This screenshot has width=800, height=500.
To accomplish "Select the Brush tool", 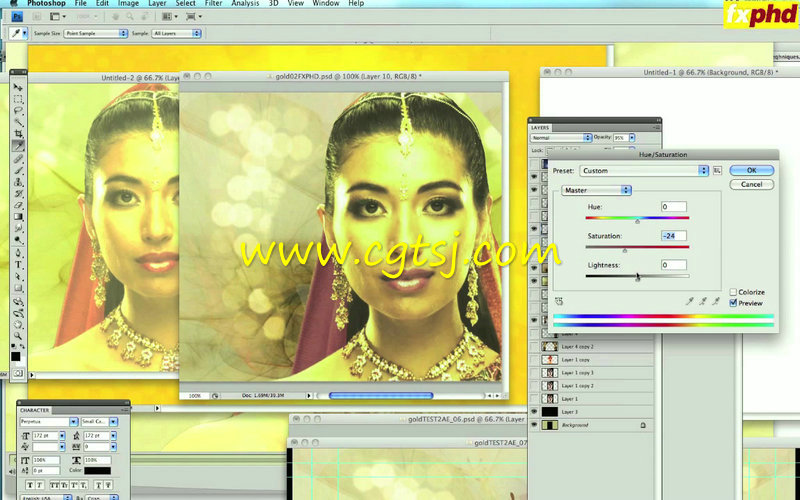I will [x=18, y=170].
